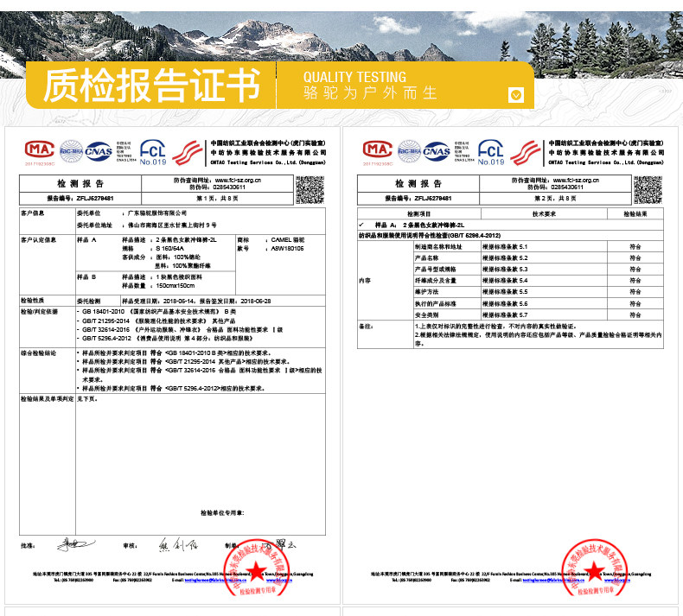Click the white chevron icon in the yellow banner
This screenshot has width=683, height=616.
point(516,95)
